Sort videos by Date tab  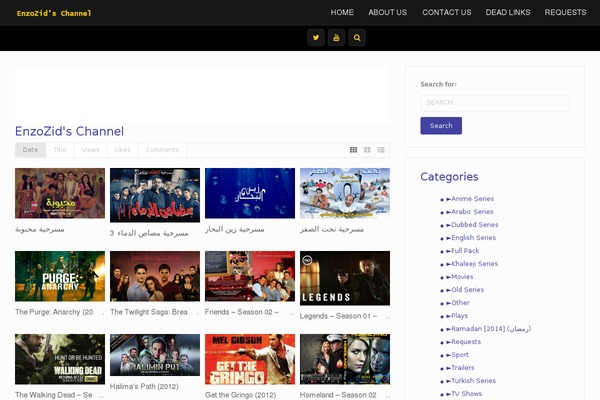click(30, 150)
